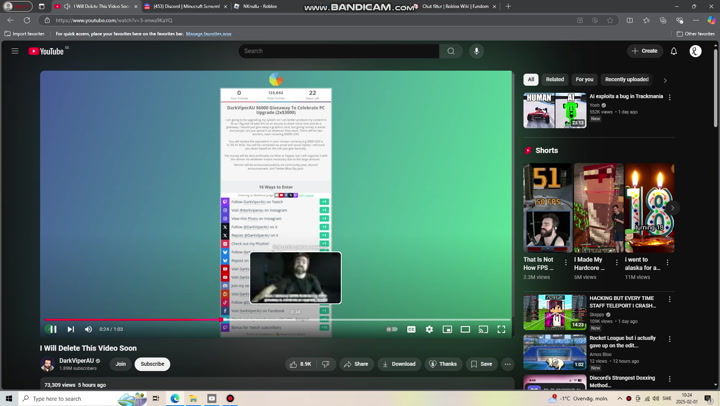Open the player settings gear
Viewport: 720px width, 406px height.
tap(429, 329)
